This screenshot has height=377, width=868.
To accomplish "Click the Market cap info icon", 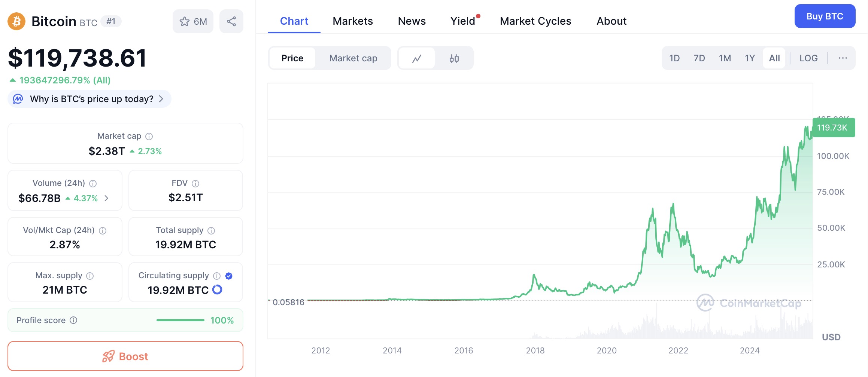I will tap(149, 137).
